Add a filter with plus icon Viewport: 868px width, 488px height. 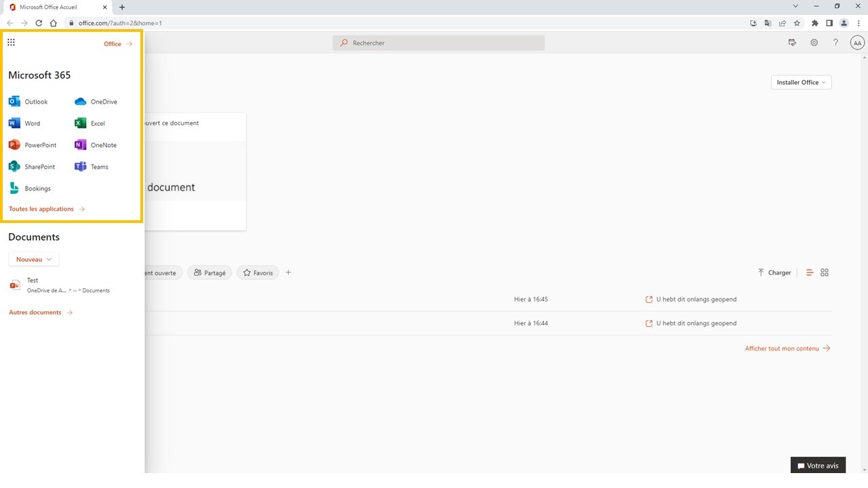click(288, 272)
